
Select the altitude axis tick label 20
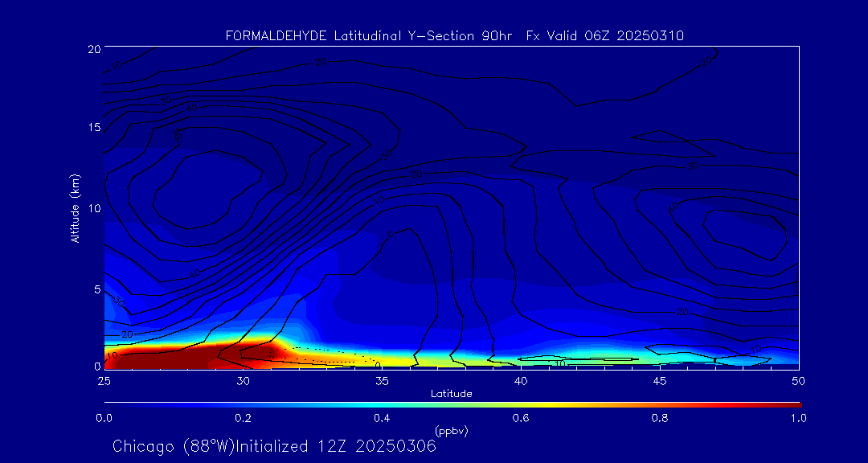[x=93, y=48]
